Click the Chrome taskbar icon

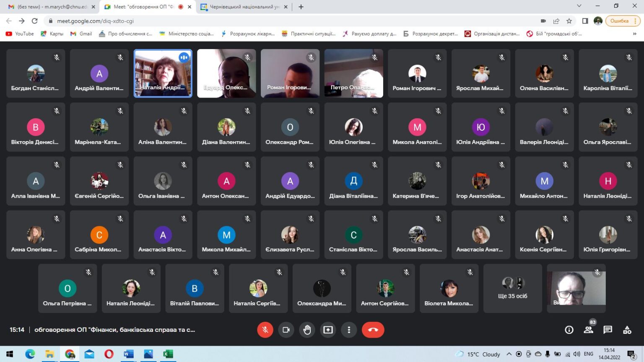[70, 354]
